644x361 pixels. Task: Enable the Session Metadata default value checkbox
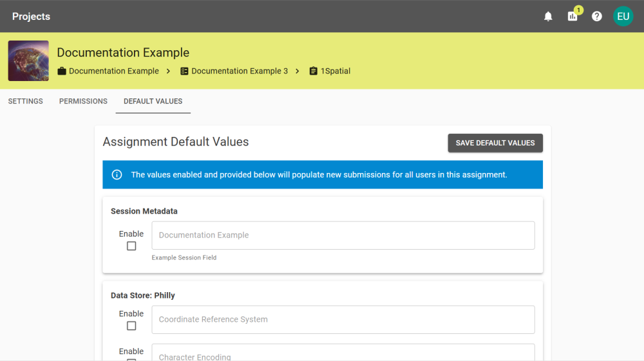click(x=131, y=246)
